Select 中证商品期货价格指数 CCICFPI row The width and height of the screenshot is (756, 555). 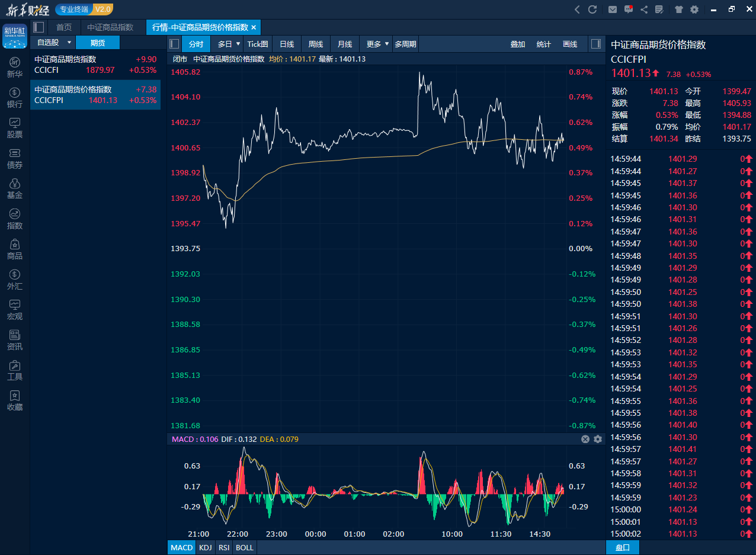point(95,95)
